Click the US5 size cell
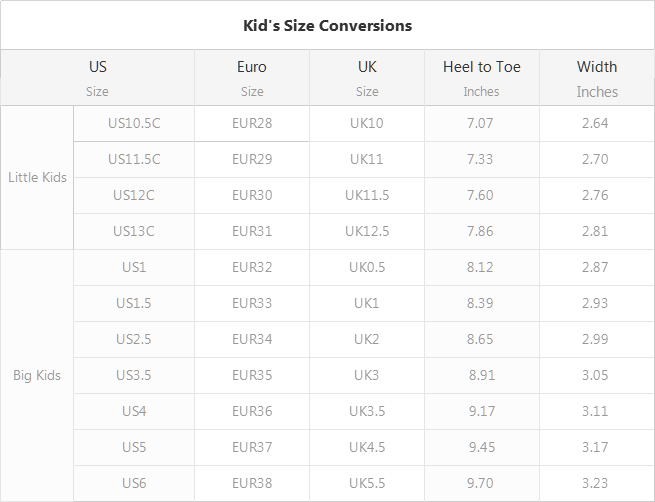 (x=134, y=447)
